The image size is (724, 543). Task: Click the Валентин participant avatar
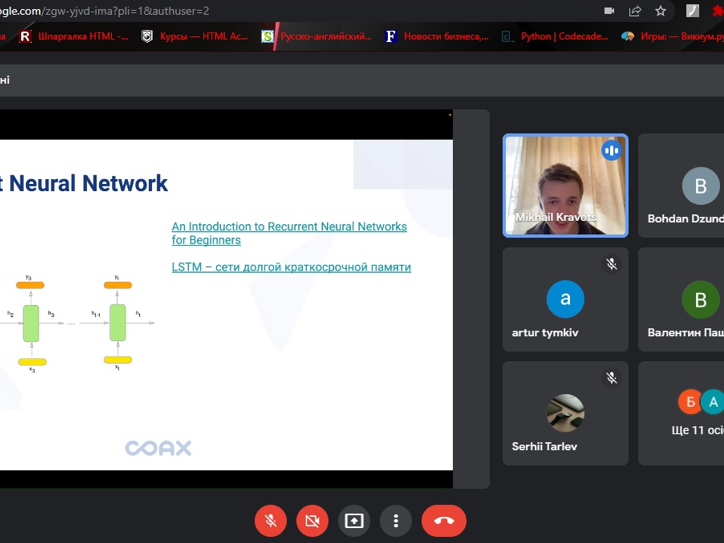click(x=700, y=300)
